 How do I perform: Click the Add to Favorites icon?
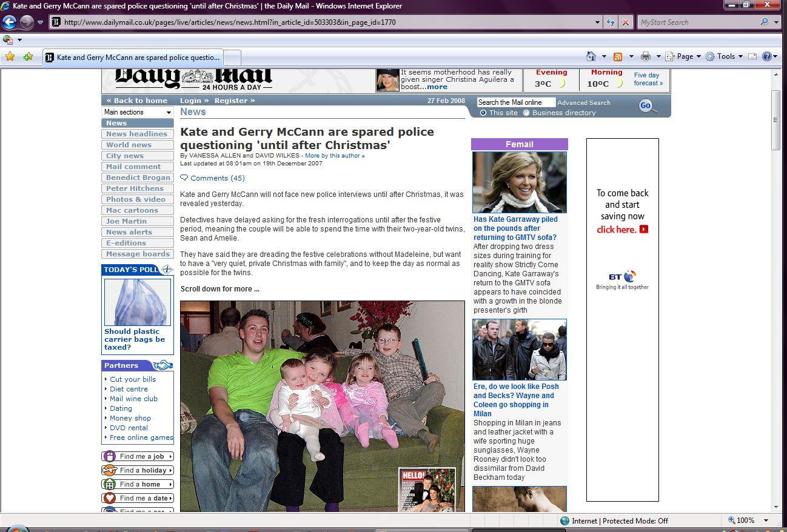(28, 57)
